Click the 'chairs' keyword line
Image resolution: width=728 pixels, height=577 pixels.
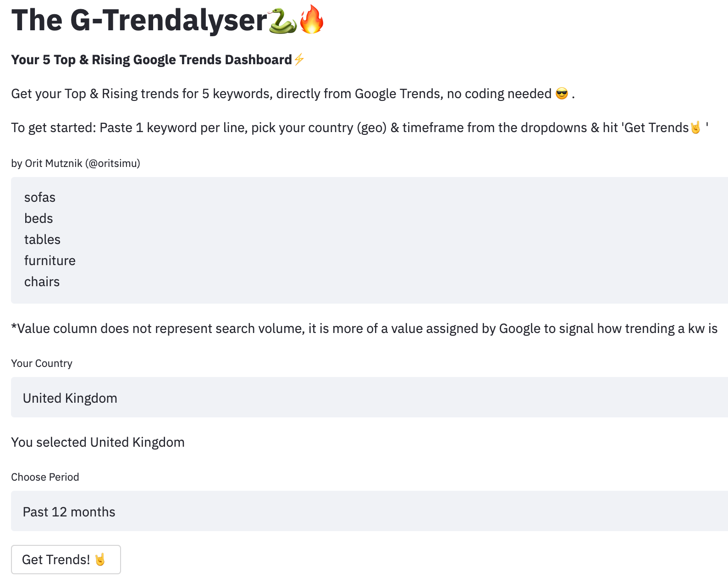(42, 282)
